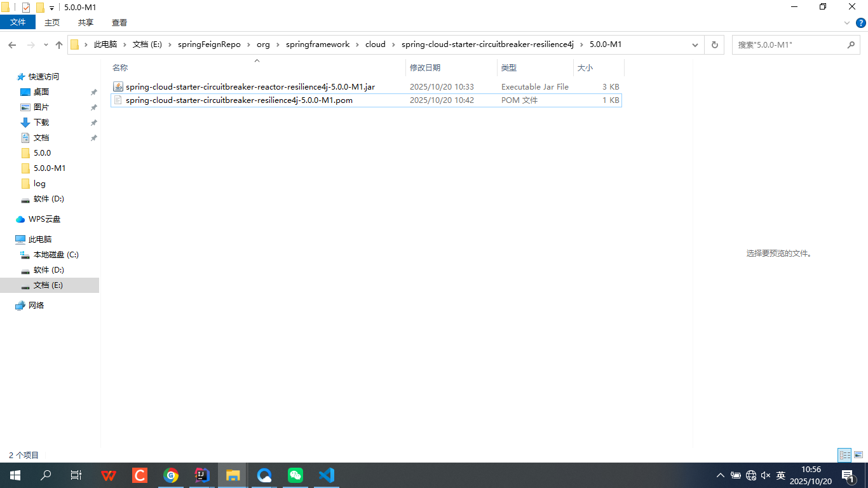Select the resilience4j-5.0.0-M1.pom file
Screen dimensions: 868x488
pyautogui.click(x=239, y=100)
